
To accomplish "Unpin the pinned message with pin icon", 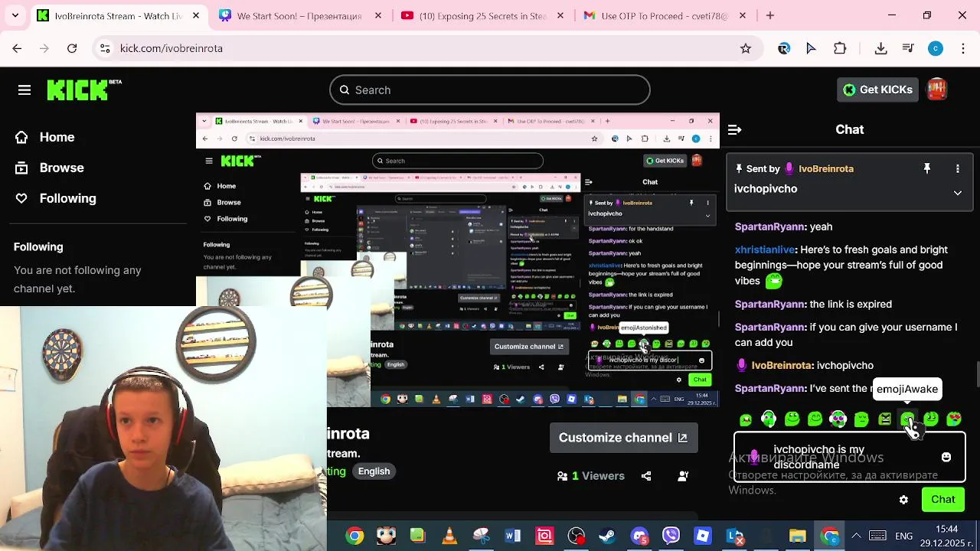I will [x=926, y=168].
